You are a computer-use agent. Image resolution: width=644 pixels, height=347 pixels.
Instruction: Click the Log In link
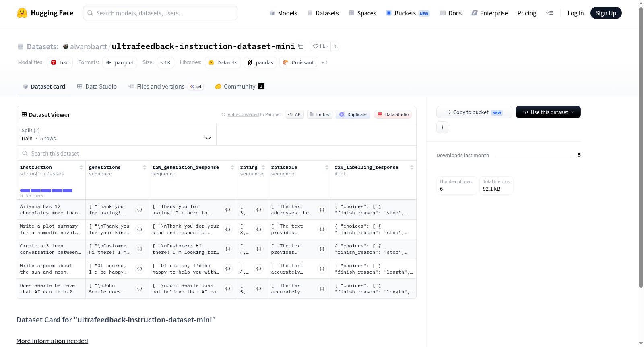coord(576,13)
